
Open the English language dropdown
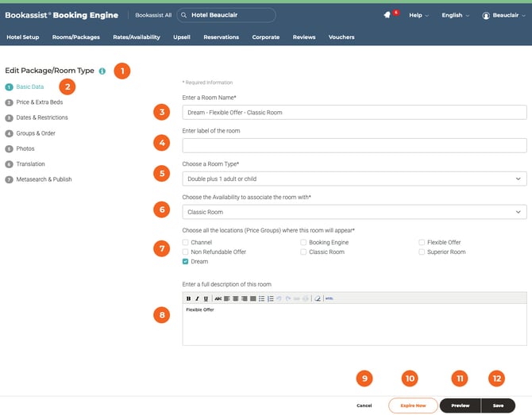point(455,15)
